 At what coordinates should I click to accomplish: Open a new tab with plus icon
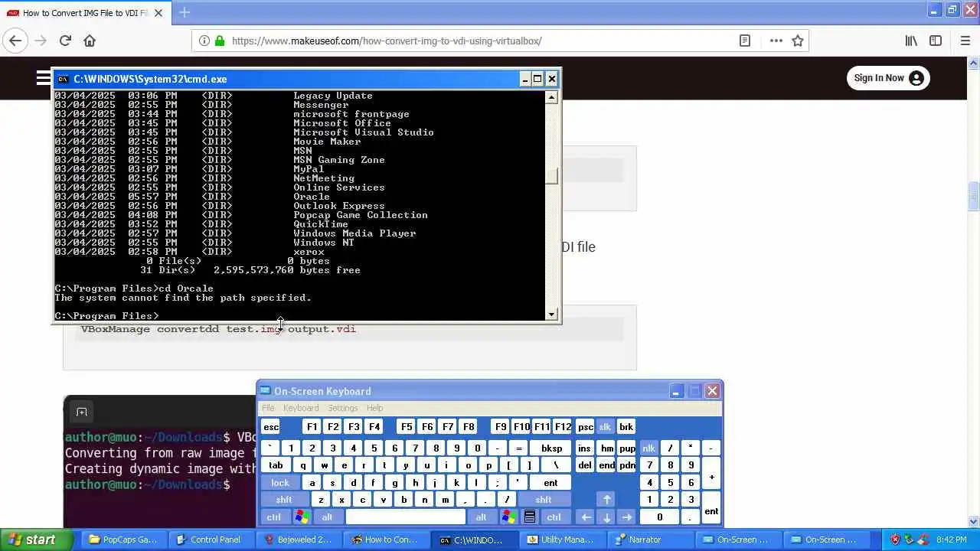(x=184, y=12)
